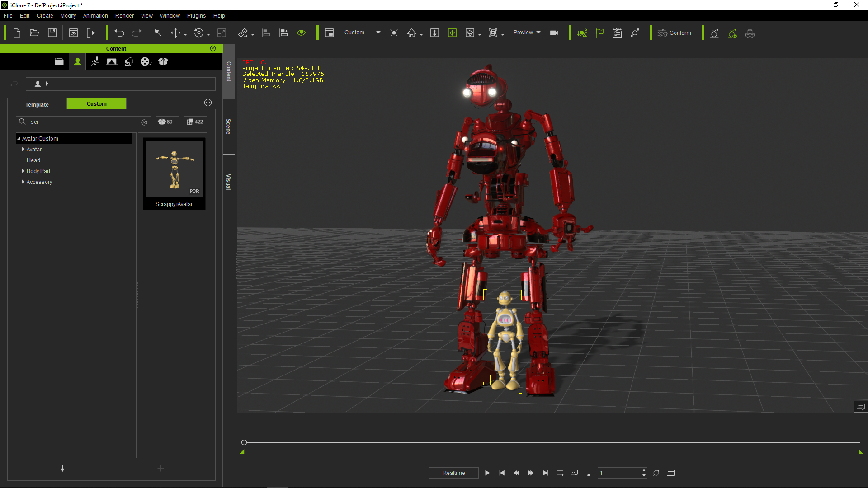
Task: Click the video camera record icon
Action: coord(554,33)
